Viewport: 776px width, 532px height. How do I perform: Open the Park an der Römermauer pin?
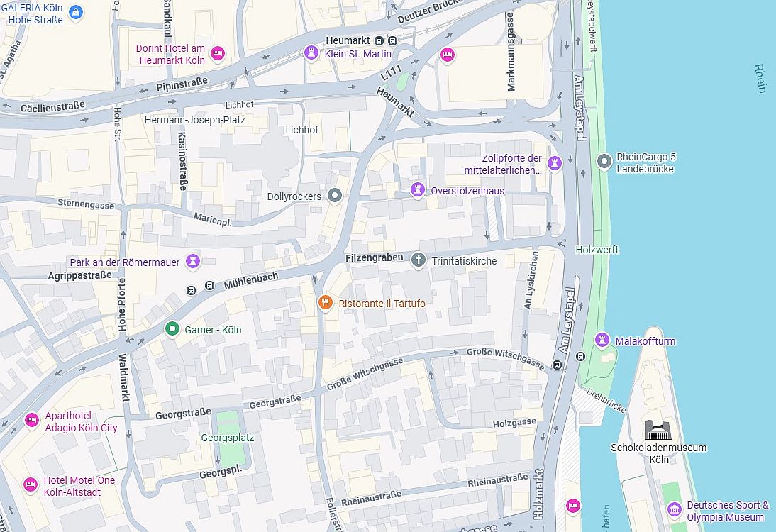[193, 261]
